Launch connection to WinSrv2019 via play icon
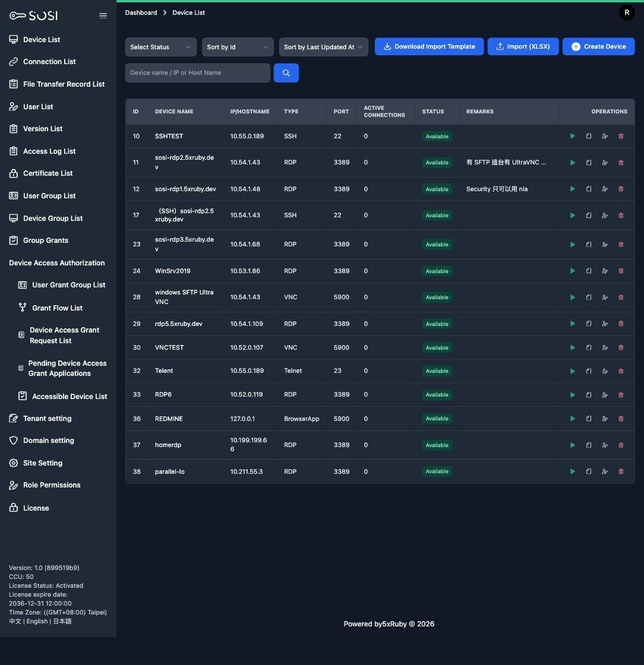 click(572, 271)
